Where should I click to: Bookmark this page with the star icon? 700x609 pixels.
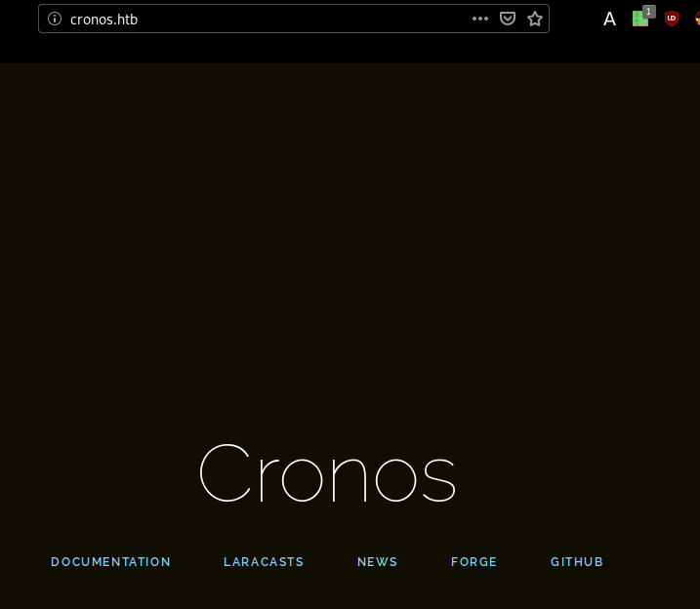[x=535, y=19]
